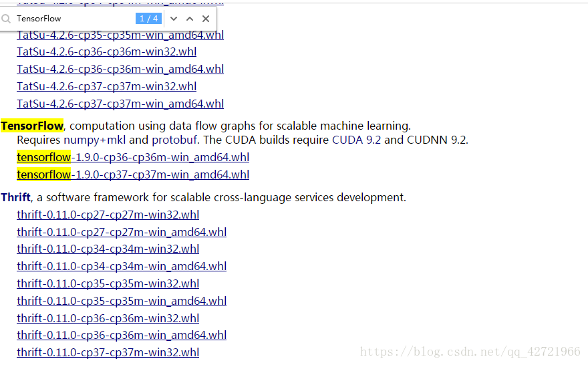Download TatSu-4.2.6-cp36-cp36m-win32.whl
588x365 pixels.
(x=106, y=51)
